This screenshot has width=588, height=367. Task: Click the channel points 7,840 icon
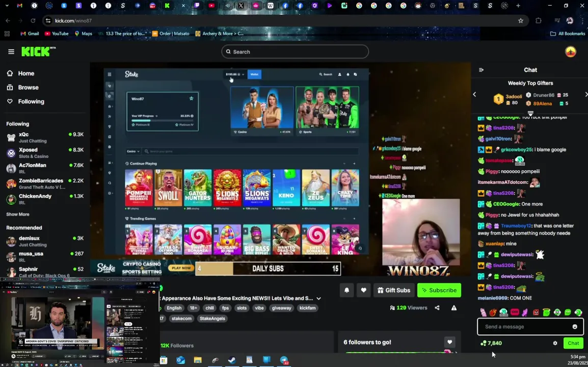click(x=484, y=343)
